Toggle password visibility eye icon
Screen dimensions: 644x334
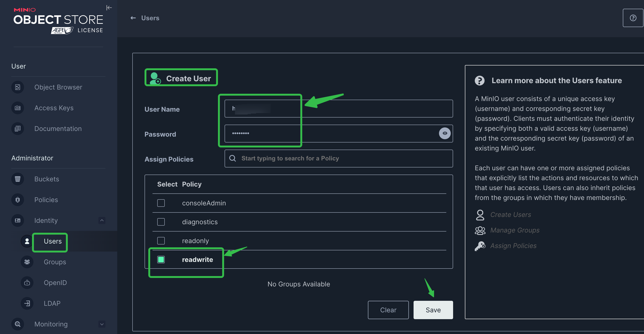pos(444,133)
